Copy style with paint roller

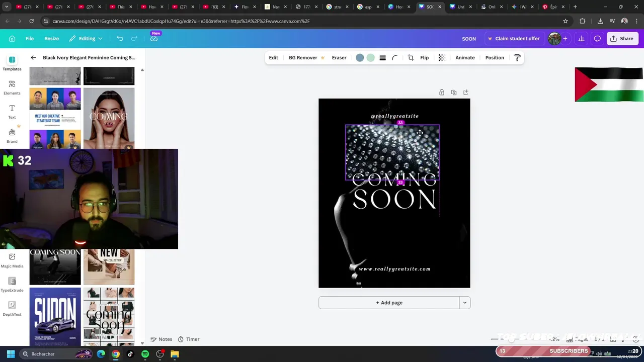point(517,58)
